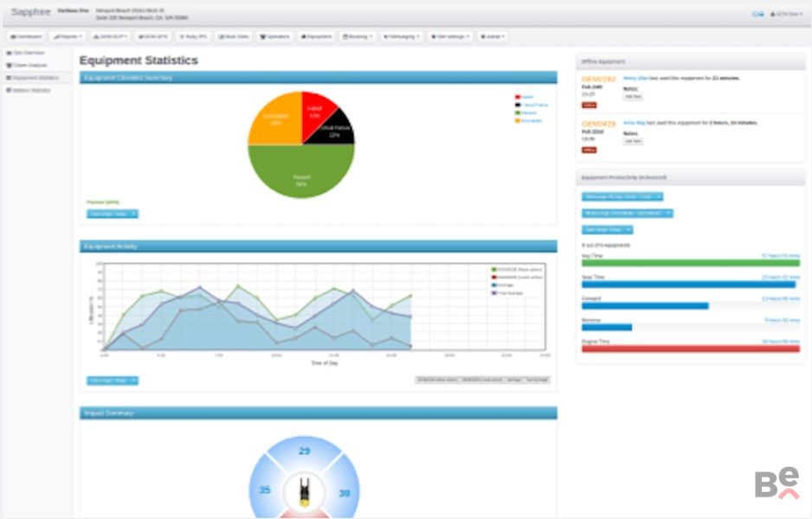Click the purple average legend swatch
The width and height of the screenshot is (812, 519).
pyautogui.click(x=494, y=293)
